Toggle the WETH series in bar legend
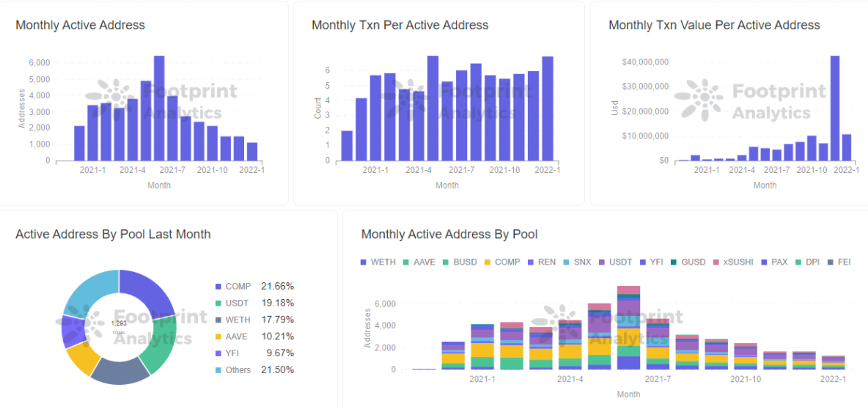868x412 pixels. tap(378, 262)
